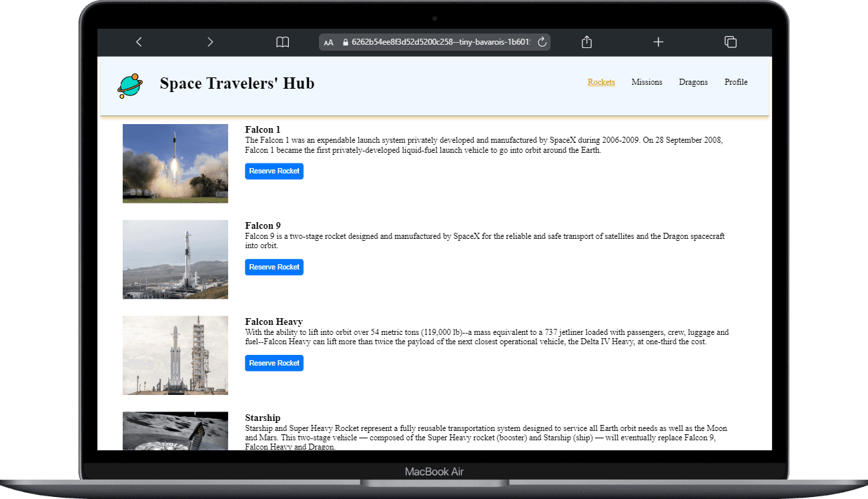The image size is (868, 499).
Task: Click the Starship moon surface image
Action: point(175,431)
